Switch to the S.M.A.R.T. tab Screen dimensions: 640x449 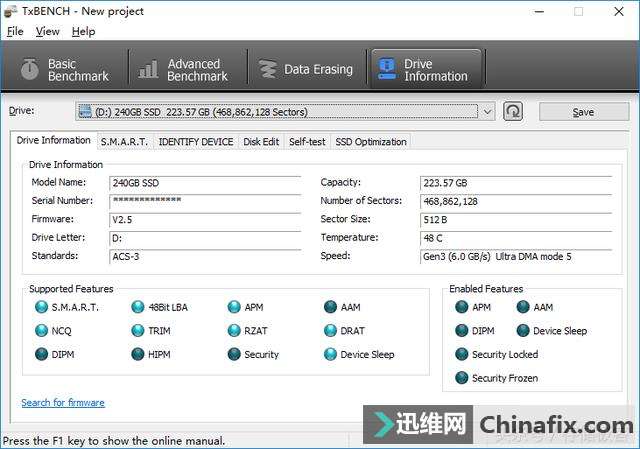tap(124, 142)
